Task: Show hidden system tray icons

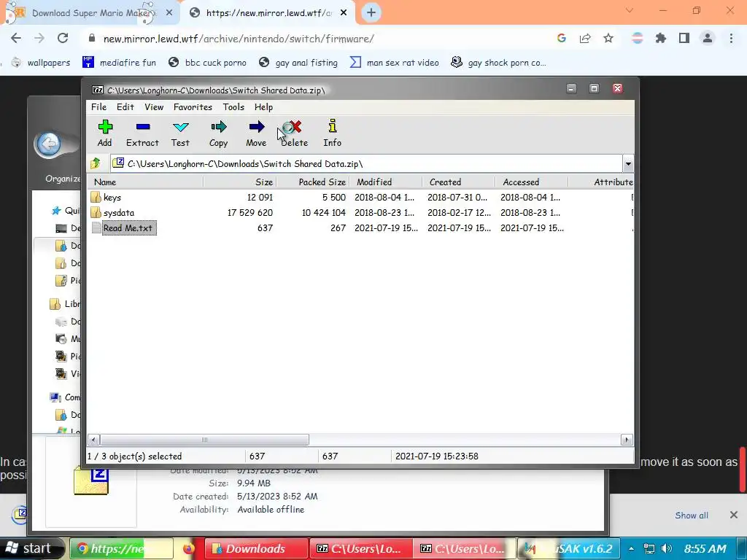Action: [x=631, y=548]
